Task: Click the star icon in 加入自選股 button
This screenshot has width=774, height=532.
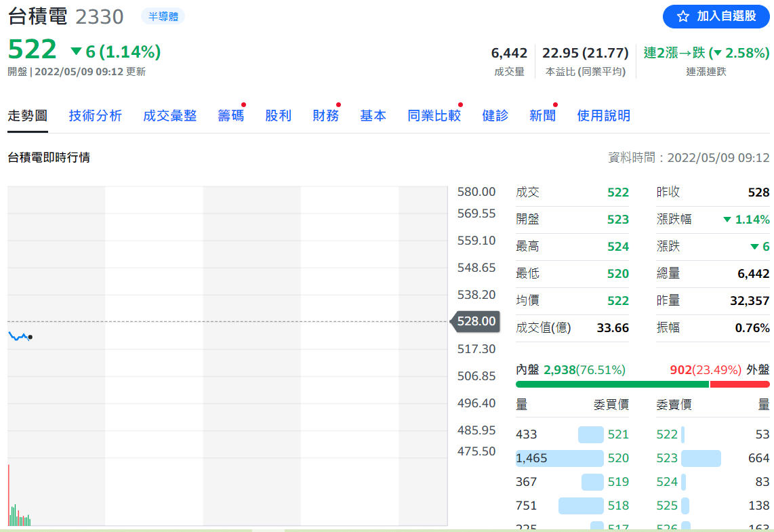Action: [683, 16]
